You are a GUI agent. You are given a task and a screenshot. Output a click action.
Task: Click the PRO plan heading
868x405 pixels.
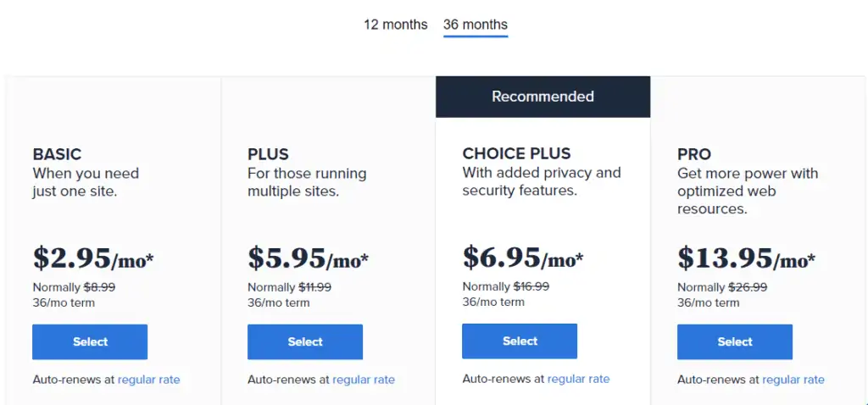coord(694,154)
